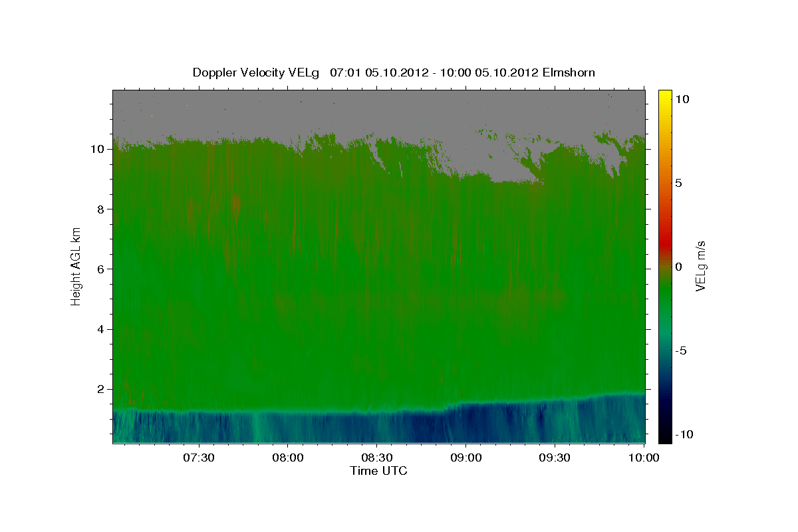Click the colorbar label 'VELg m/s'

click(701, 266)
